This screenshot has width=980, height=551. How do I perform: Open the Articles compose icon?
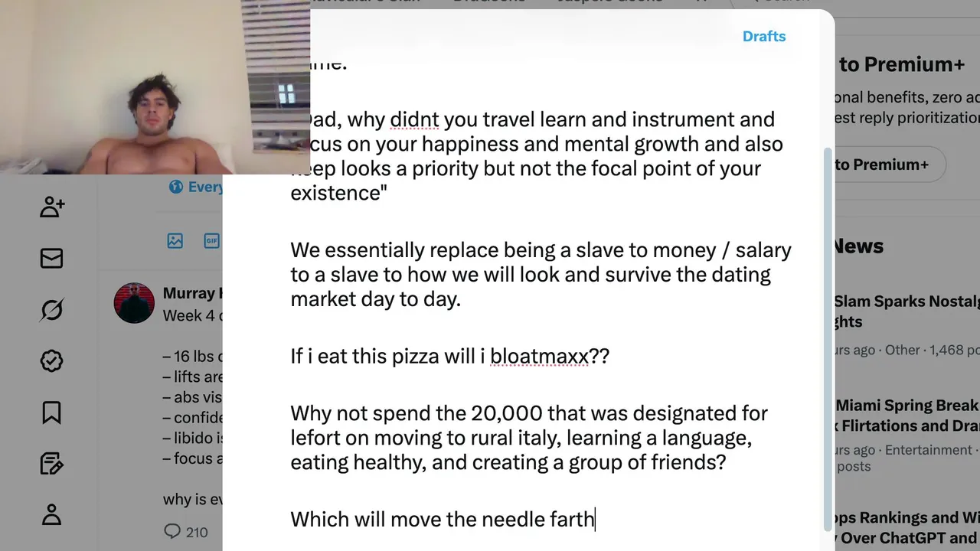pos(52,464)
